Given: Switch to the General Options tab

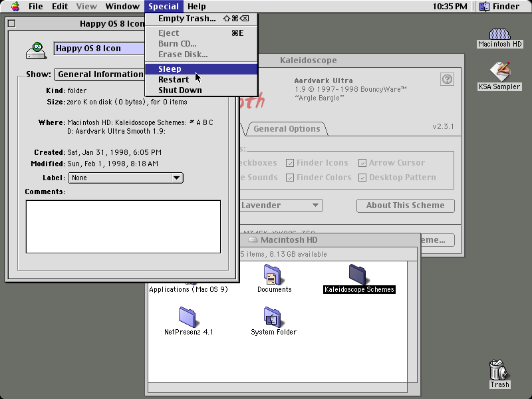Looking at the screenshot, I should (287, 129).
